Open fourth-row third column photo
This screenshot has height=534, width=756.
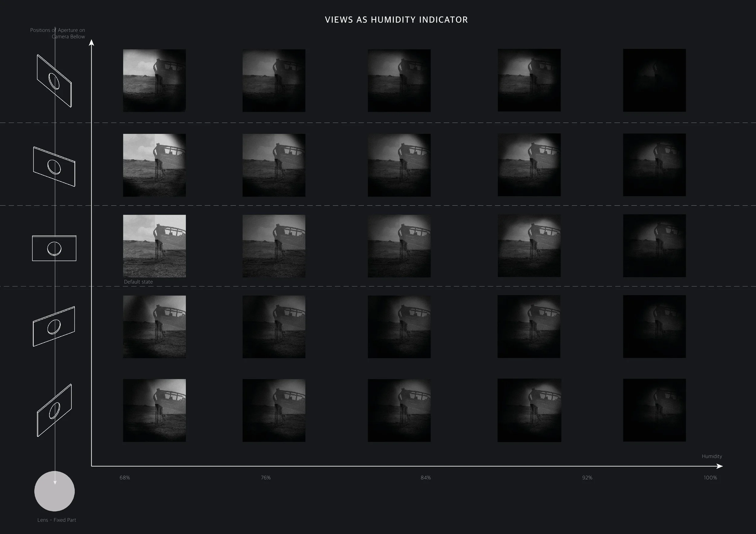point(399,327)
